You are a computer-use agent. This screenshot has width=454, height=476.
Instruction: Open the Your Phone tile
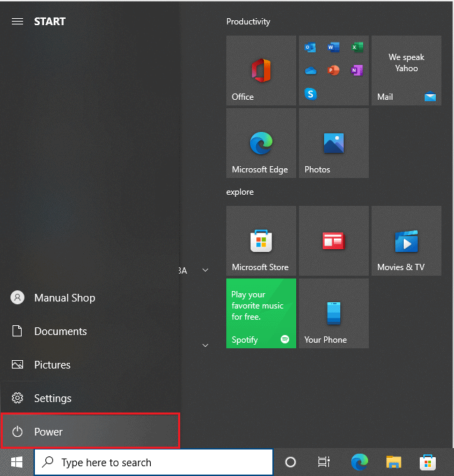[333, 313]
